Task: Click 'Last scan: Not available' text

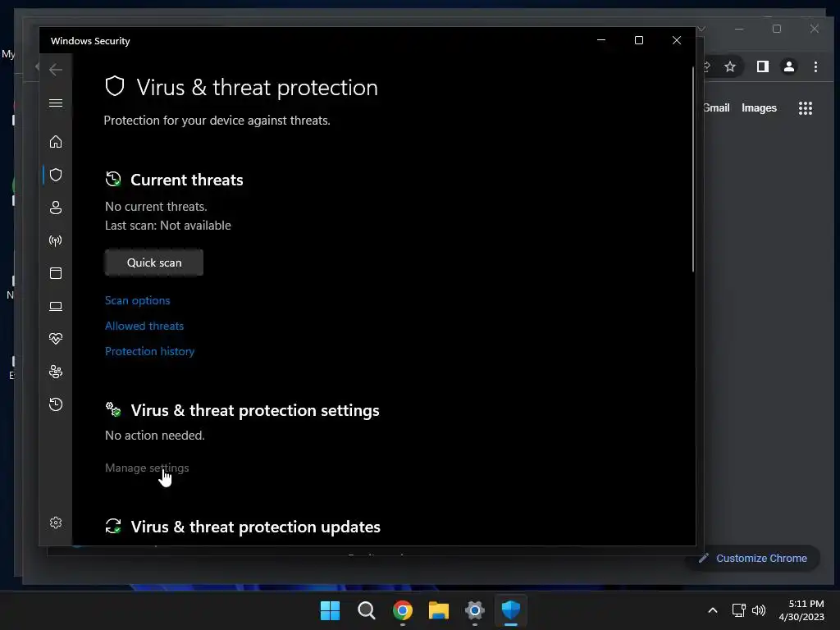Action: (x=168, y=226)
